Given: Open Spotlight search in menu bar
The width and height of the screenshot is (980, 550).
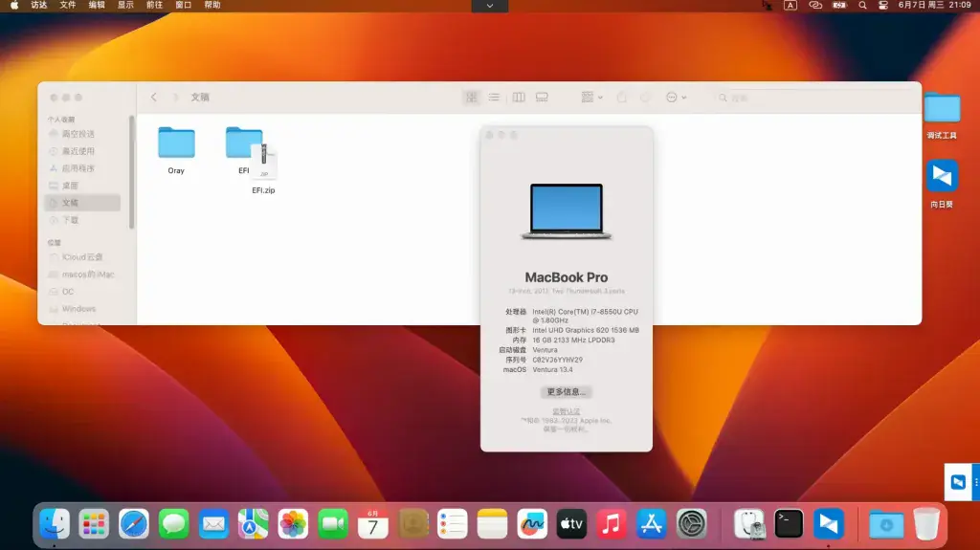Looking at the screenshot, I should (x=862, y=5).
